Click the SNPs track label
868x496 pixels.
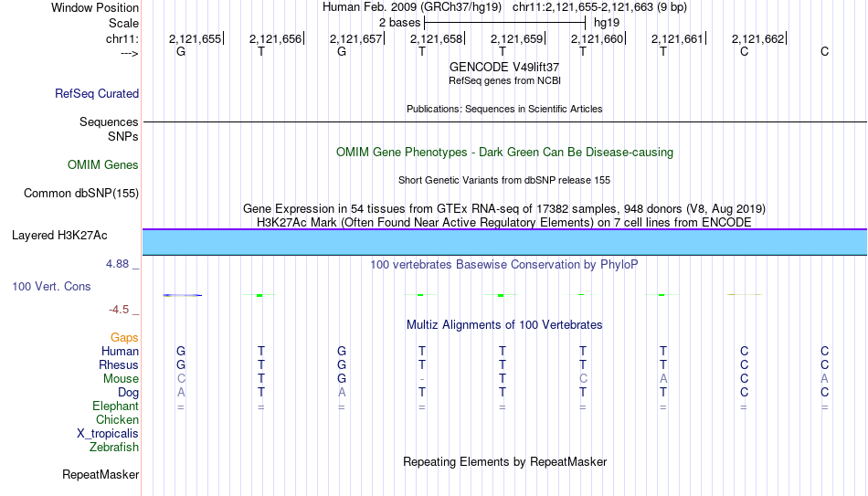tap(123, 137)
